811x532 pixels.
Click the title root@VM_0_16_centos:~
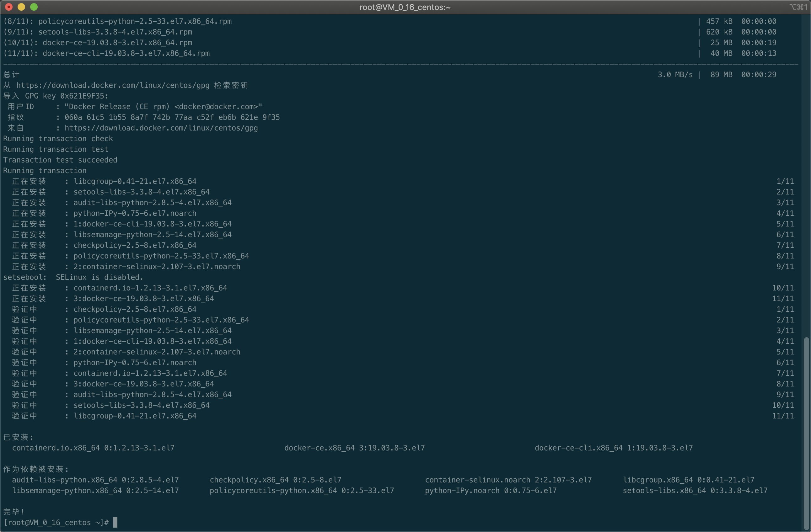click(405, 7)
